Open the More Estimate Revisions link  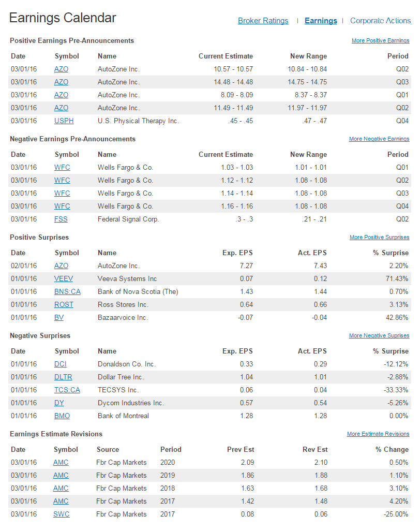378,434
